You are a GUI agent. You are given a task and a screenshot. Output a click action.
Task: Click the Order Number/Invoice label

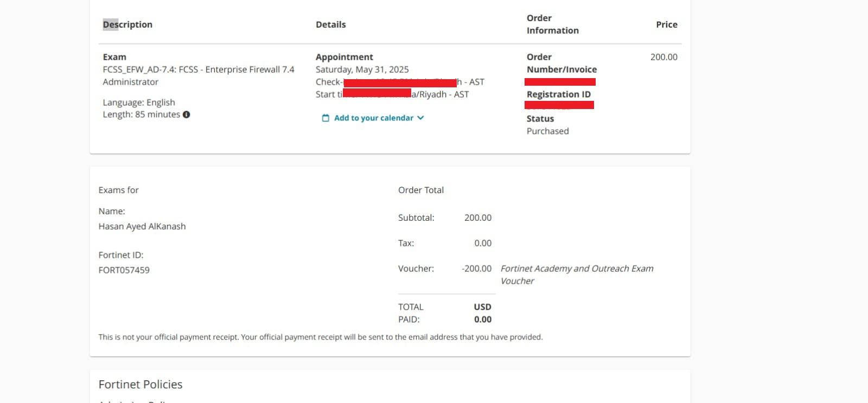(x=561, y=63)
